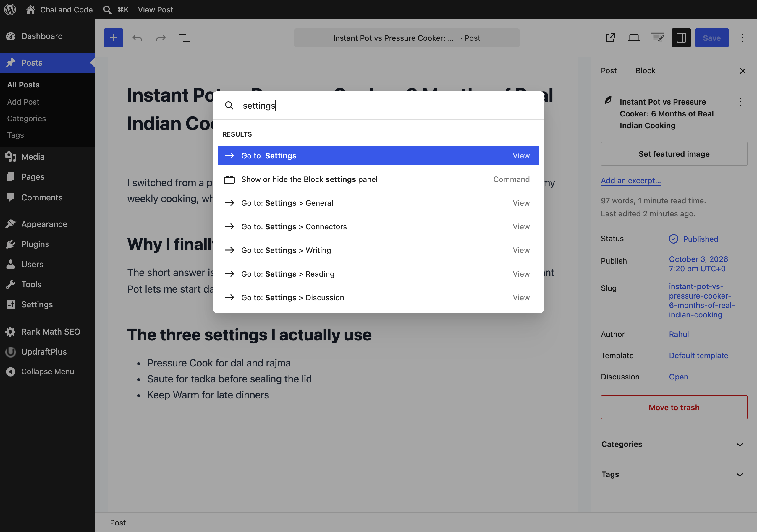Click the Redo arrow icon

(x=161, y=38)
